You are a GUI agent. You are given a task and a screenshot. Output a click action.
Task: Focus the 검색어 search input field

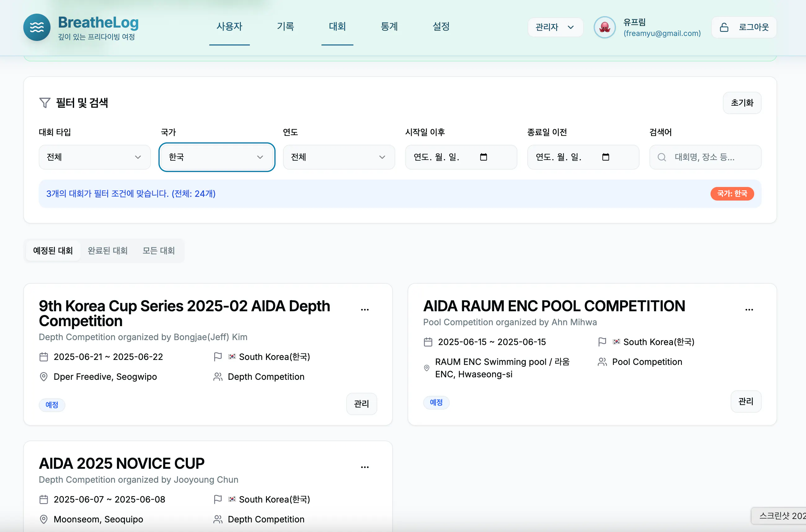[x=705, y=157]
